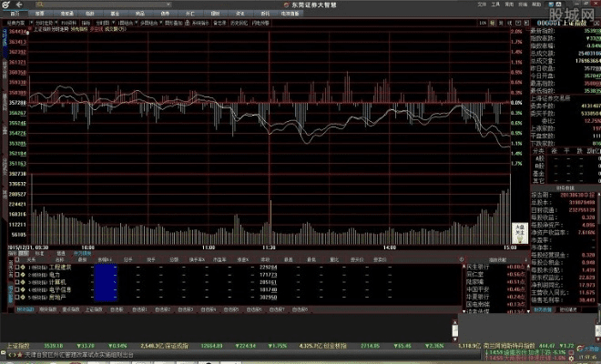Click the yellow icon beside 房地产
The height and width of the screenshot is (364, 601).
(x=22, y=298)
